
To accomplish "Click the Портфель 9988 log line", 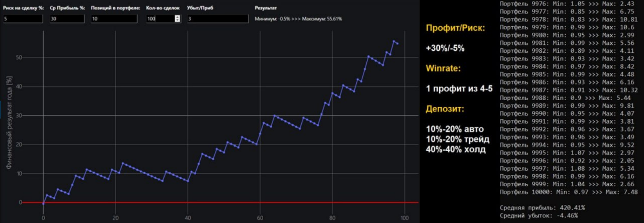I will pyautogui.click(x=567, y=97).
